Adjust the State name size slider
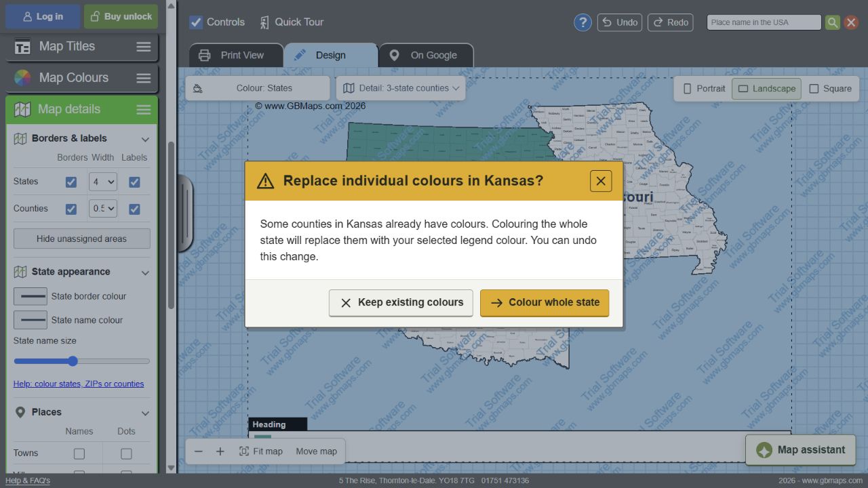 [81, 361]
